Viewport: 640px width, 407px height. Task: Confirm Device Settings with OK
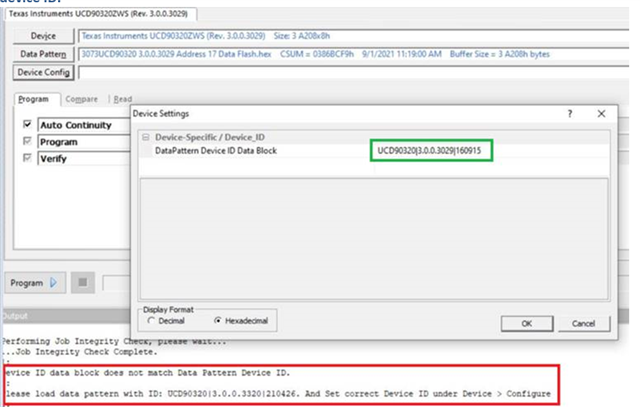pyautogui.click(x=527, y=324)
